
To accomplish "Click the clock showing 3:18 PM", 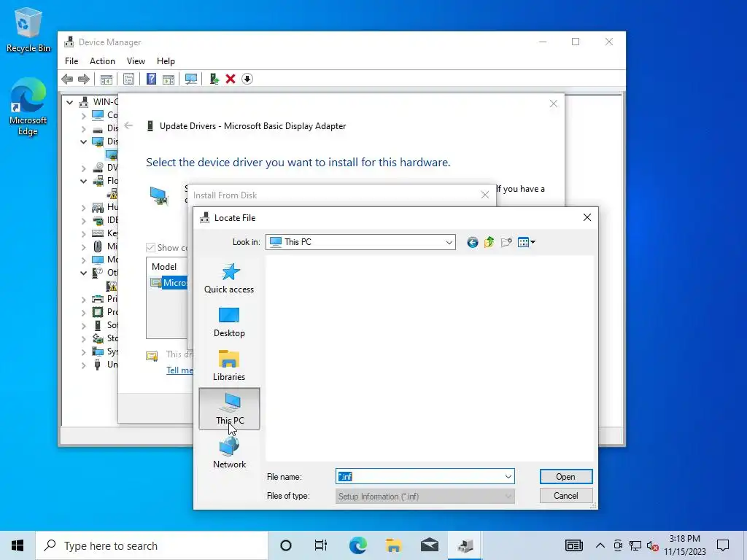I will pos(685,545).
